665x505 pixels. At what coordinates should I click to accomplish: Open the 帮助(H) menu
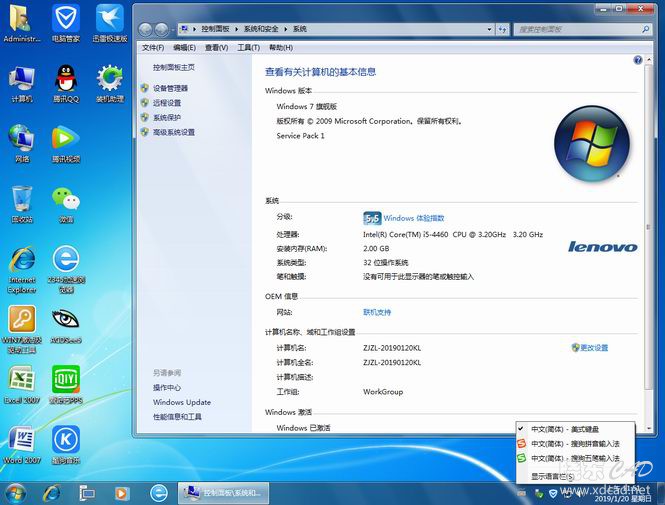pyautogui.click(x=281, y=47)
